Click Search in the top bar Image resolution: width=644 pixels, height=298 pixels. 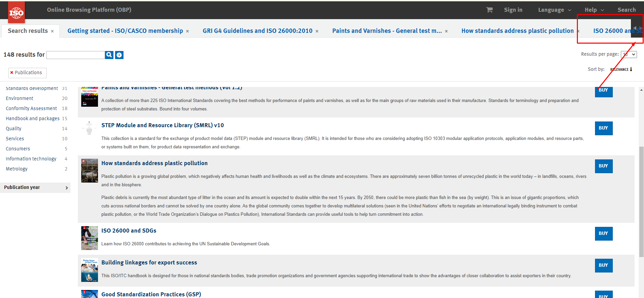(627, 10)
